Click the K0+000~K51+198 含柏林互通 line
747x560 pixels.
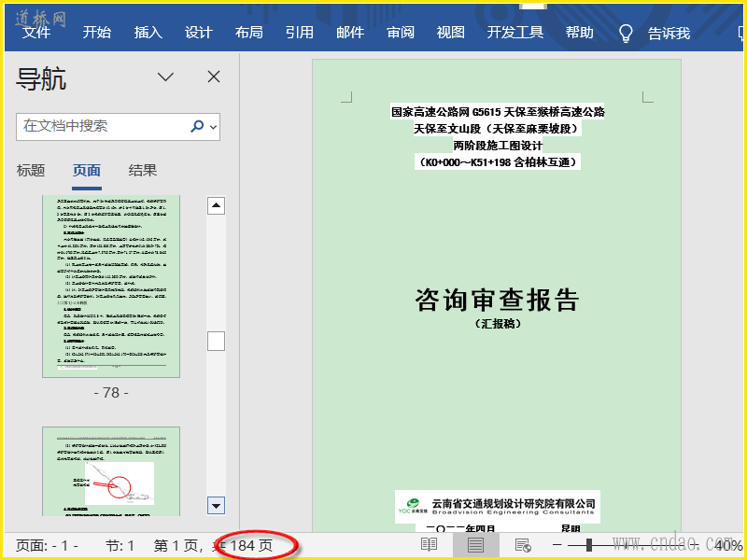coord(498,162)
